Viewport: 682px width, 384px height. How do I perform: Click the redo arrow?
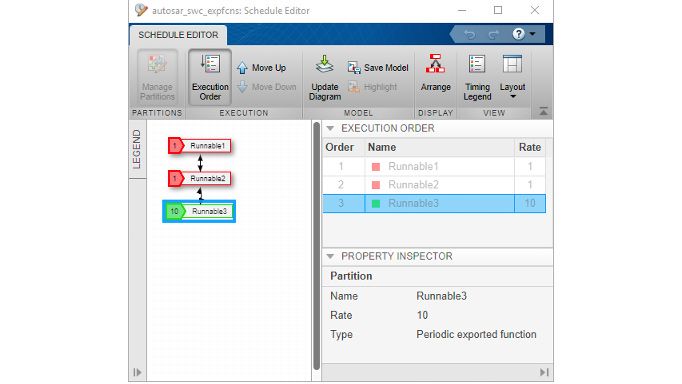493,34
